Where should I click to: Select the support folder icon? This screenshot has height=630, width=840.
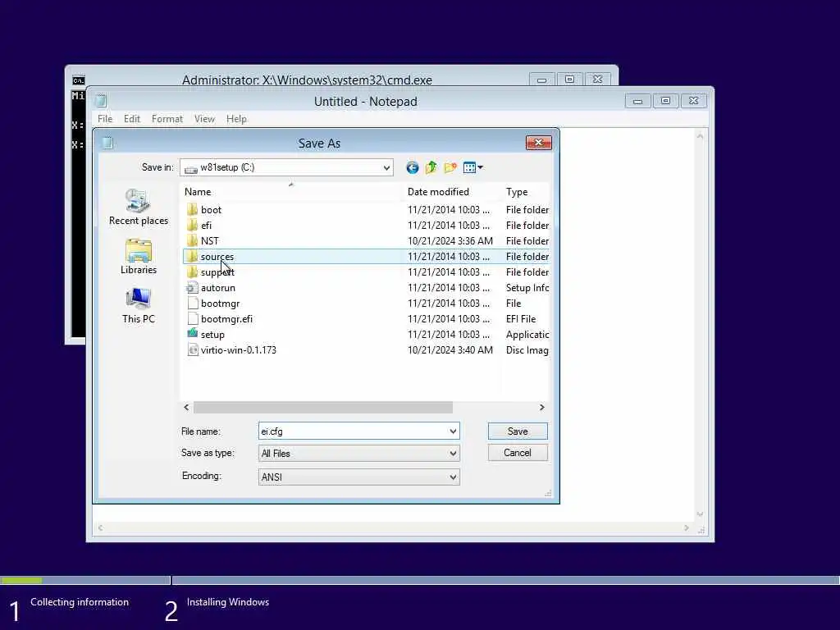(x=192, y=272)
